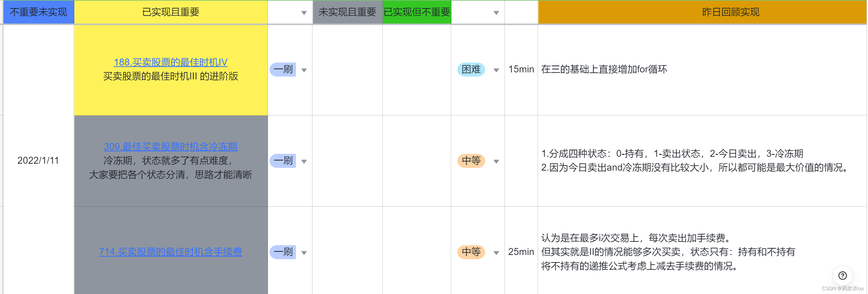
Task: Select the 不重要未实现 header cell
Action: (x=38, y=12)
